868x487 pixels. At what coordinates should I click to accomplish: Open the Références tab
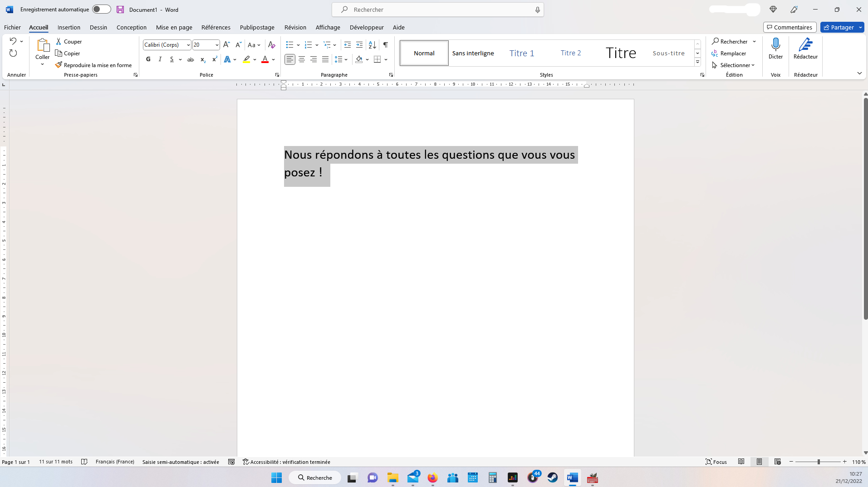pyautogui.click(x=216, y=27)
